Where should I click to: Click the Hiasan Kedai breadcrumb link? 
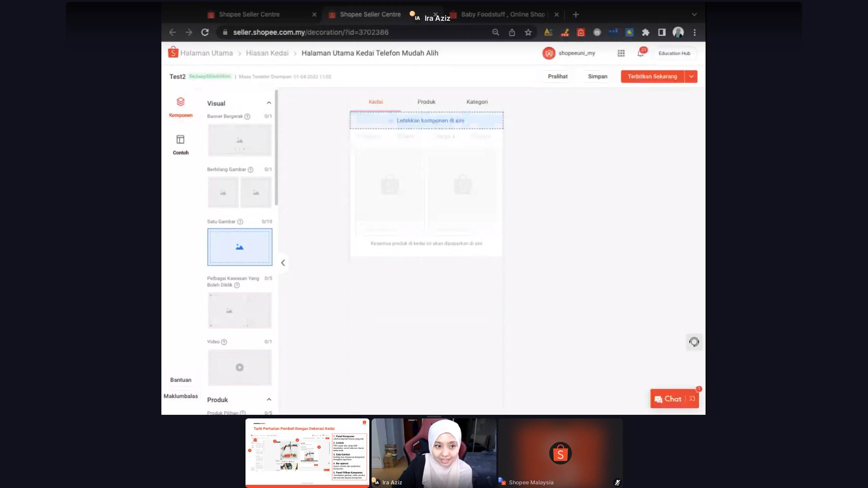[x=267, y=53]
